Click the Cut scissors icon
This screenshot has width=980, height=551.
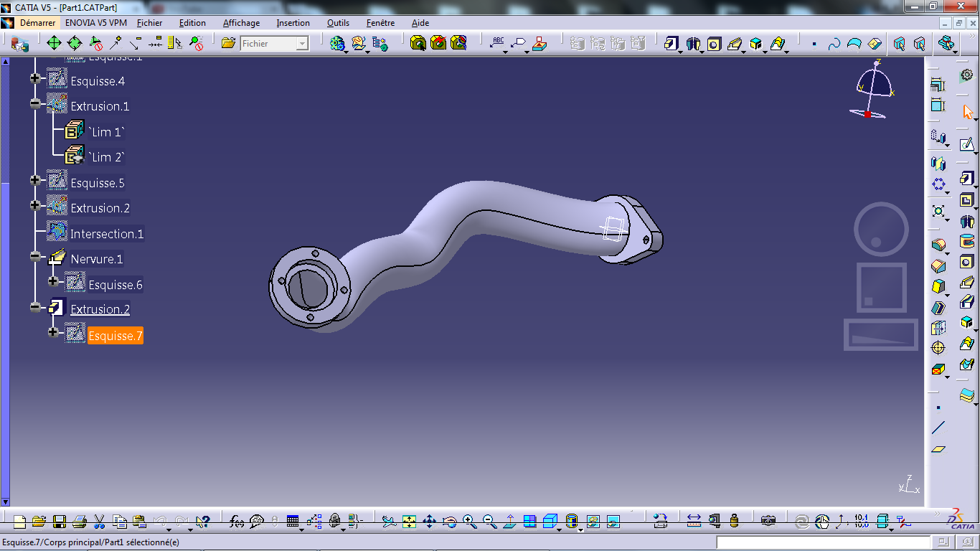(x=100, y=522)
